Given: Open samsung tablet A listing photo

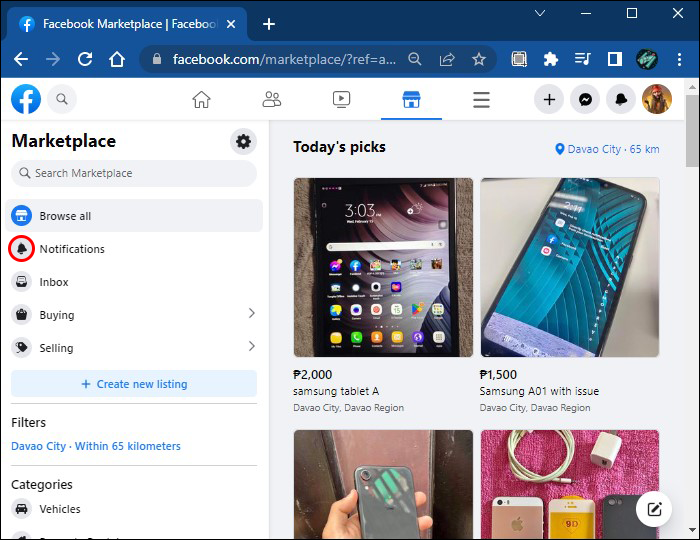Looking at the screenshot, I should [x=383, y=267].
